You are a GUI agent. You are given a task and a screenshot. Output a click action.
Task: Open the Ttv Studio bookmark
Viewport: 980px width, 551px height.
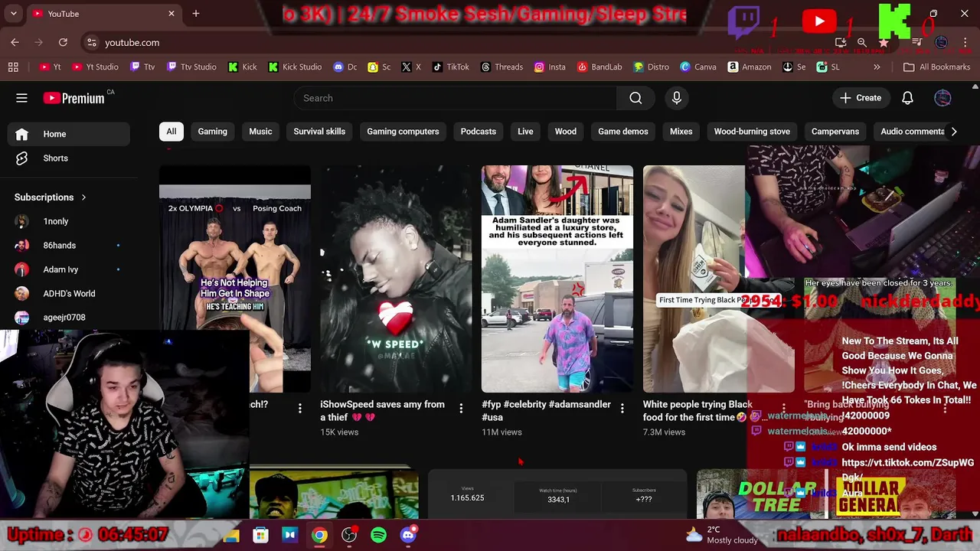191,67
